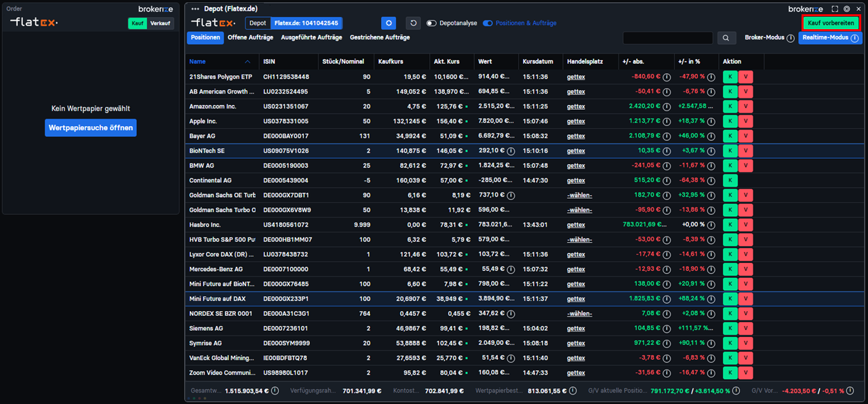The image size is (868, 404).
Task: Open gettex link for Siemens AG
Action: coord(576,328)
